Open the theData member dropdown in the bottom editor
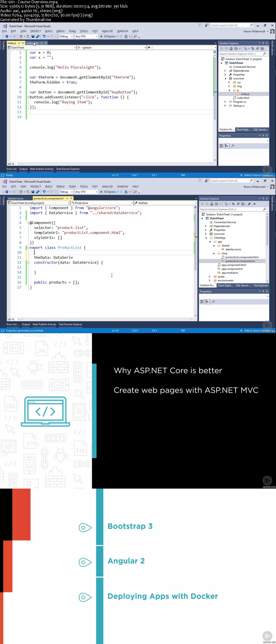This screenshot has width=276, height=644. [x=166, y=203]
